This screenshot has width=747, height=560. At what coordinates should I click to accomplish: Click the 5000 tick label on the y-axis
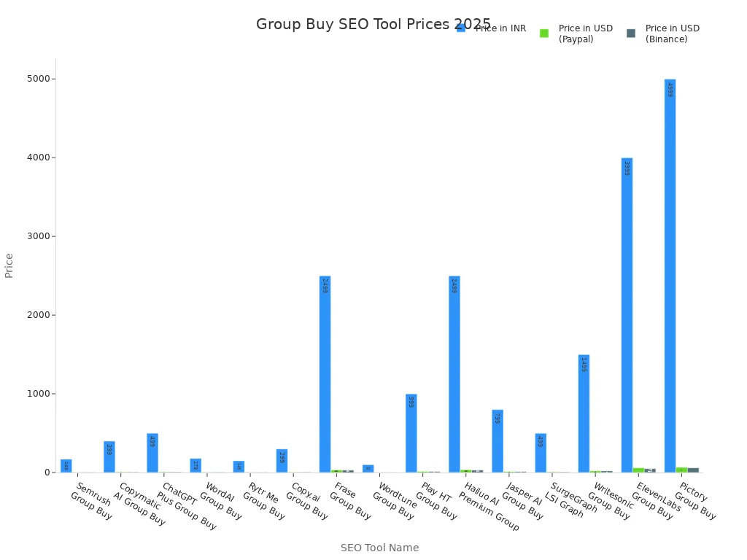(39, 79)
